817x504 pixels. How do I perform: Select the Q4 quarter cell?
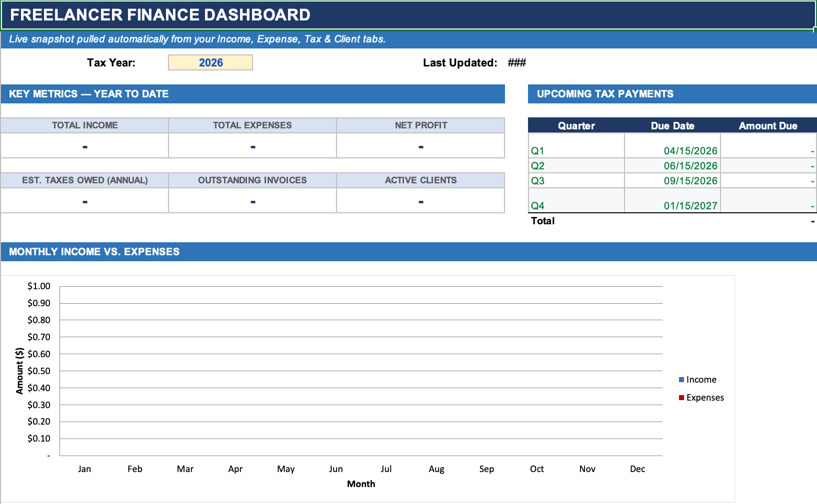(576, 201)
